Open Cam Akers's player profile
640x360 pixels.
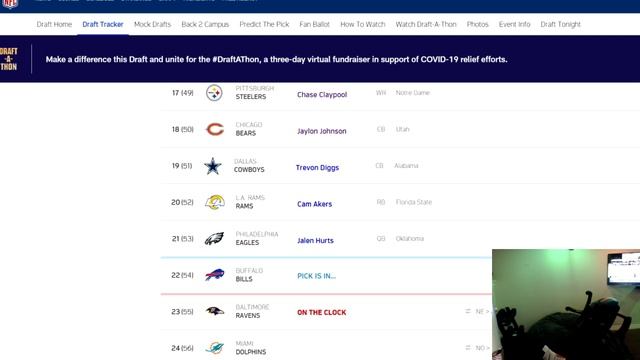tap(314, 204)
